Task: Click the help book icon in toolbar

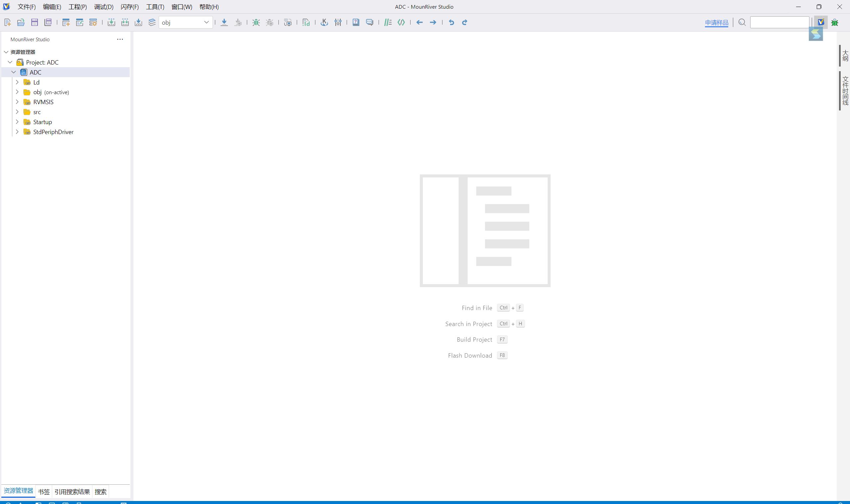Action: (356, 22)
